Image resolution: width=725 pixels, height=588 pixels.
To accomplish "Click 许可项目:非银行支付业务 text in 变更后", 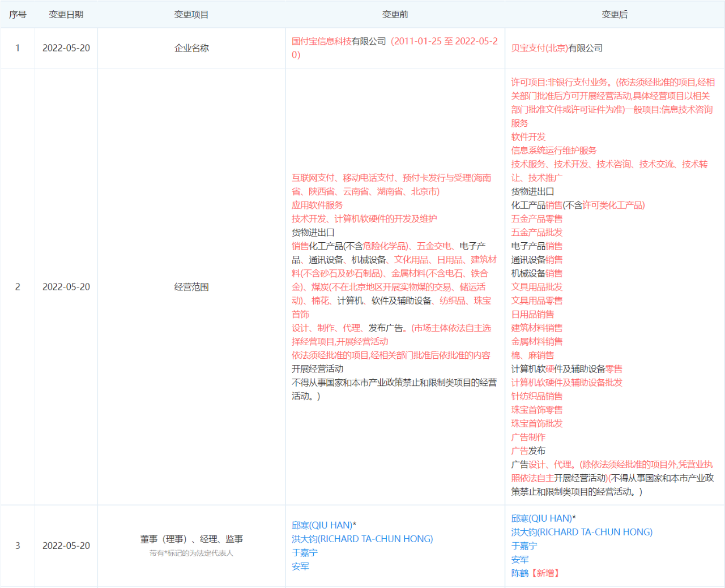I will click(x=561, y=82).
